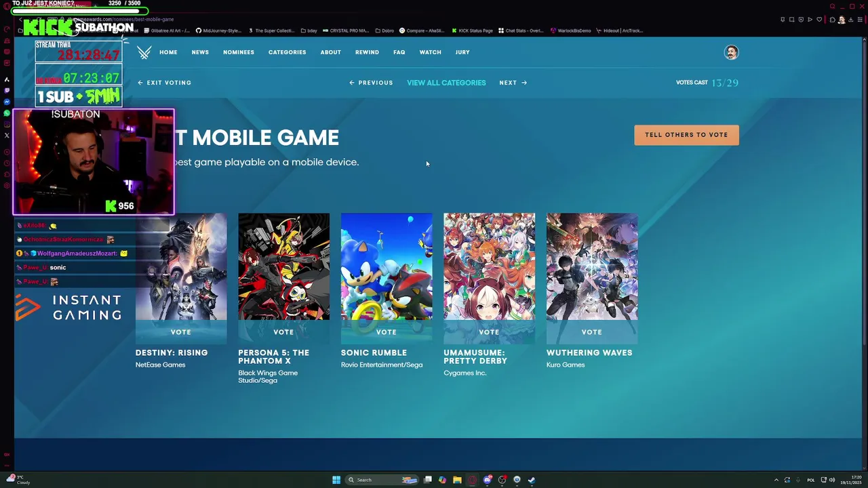The height and width of the screenshot is (488, 868).
Task: Vote for Sonic Rumble
Action: [387, 332]
